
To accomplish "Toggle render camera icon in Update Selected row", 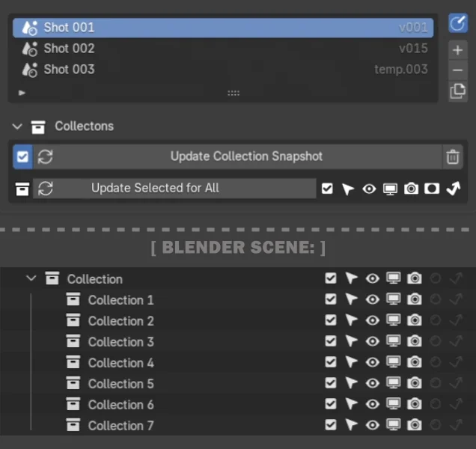I will (x=411, y=189).
